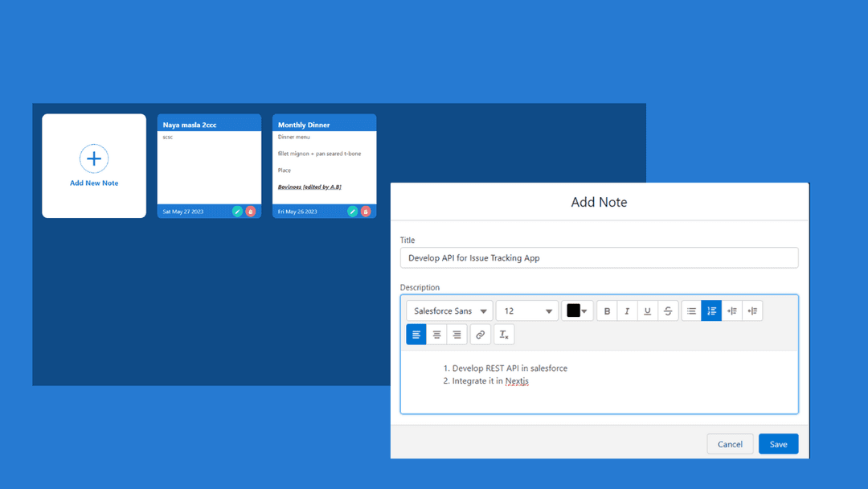
Task: Select center text alignment
Action: pos(436,335)
